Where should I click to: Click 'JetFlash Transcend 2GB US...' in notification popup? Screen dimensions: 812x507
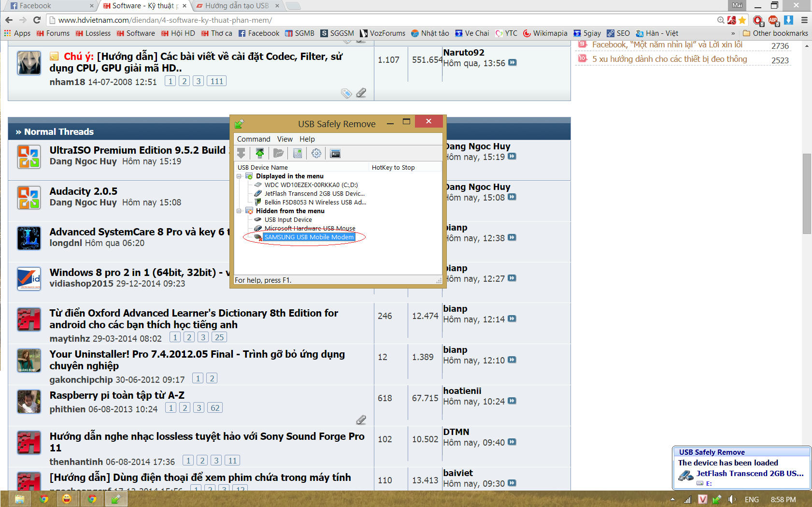[x=750, y=474]
